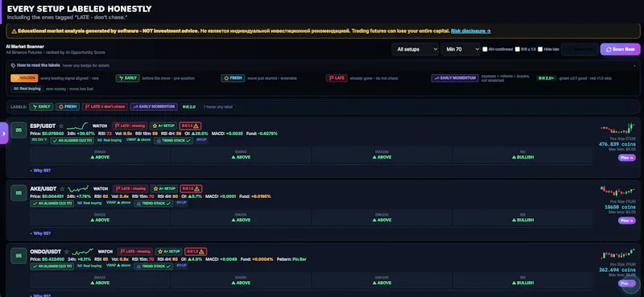This screenshot has width=644, height=297.
Task: Click the 95 score badge on ONDO/USDT
Action: pyautogui.click(x=19, y=255)
